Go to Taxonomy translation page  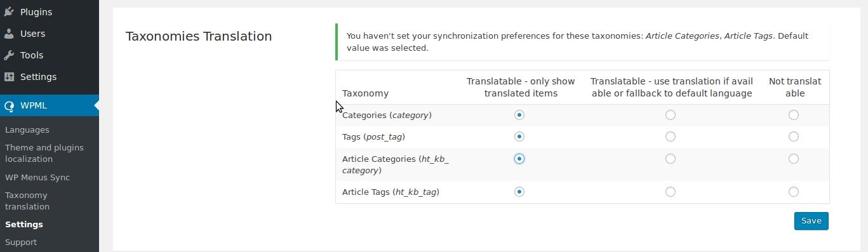(27, 201)
